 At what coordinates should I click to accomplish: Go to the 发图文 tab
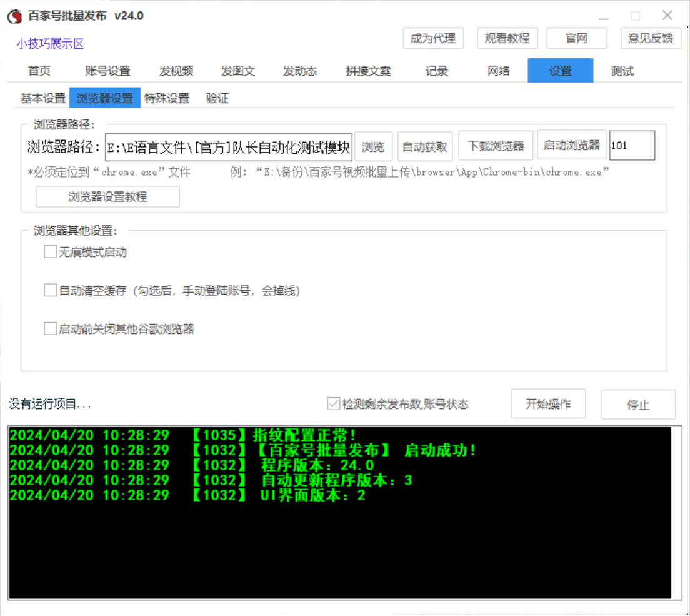click(237, 71)
